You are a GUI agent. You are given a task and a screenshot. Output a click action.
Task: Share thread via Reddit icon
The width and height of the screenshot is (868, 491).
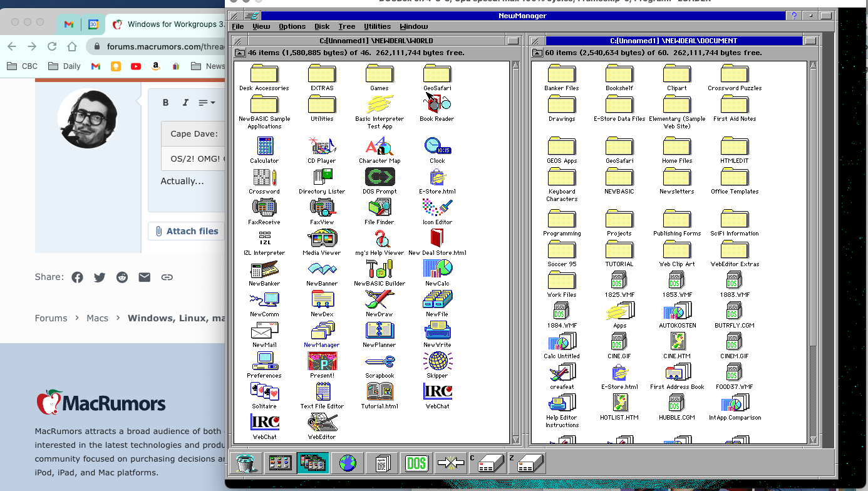122,277
